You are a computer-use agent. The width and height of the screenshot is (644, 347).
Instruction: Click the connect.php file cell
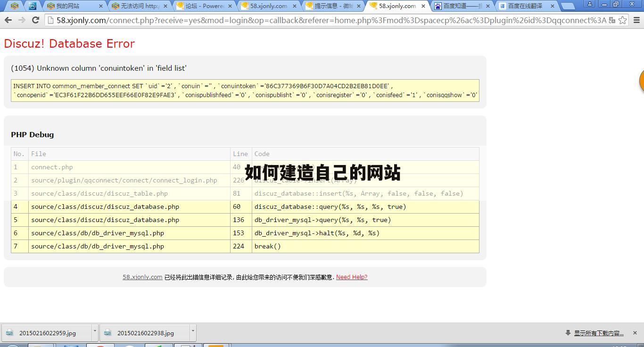click(x=129, y=167)
